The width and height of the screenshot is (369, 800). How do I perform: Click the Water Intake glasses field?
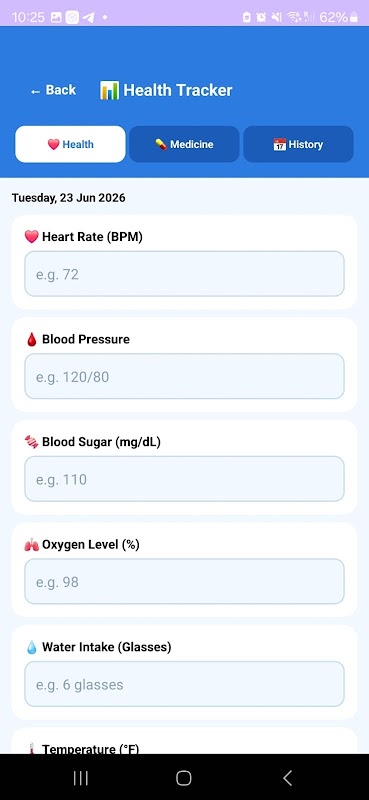tap(184, 684)
